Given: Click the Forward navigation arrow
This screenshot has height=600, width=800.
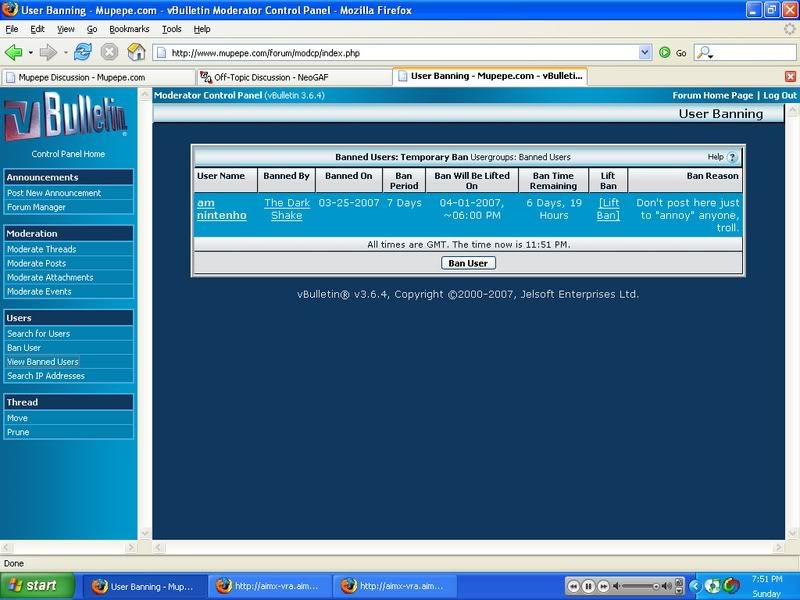Looking at the screenshot, I should [48, 52].
